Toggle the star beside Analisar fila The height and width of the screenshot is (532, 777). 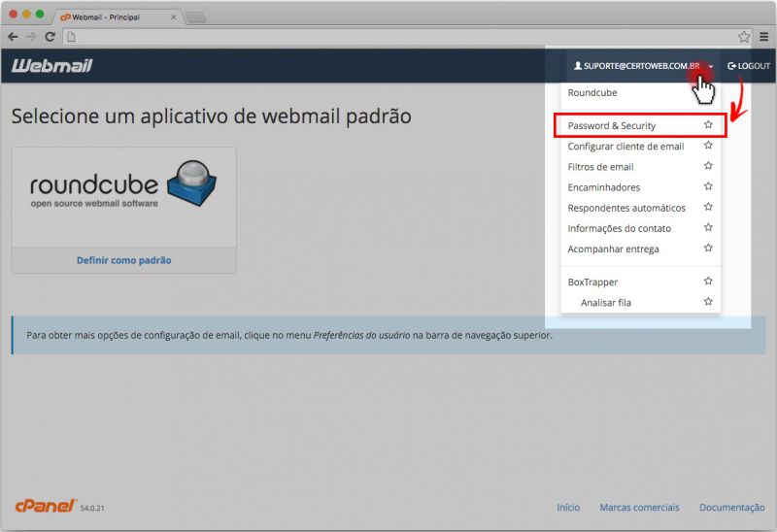708,302
